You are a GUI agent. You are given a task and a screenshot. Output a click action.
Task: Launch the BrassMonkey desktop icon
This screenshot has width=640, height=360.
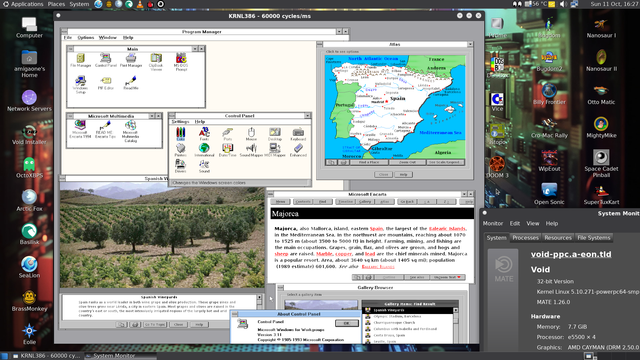coord(29,301)
